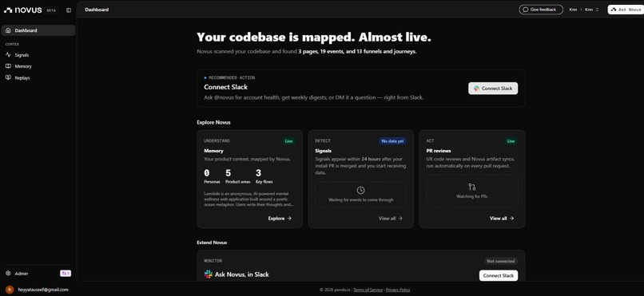
Task: Click the PR reviews card title
Action: [x=438, y=151]
